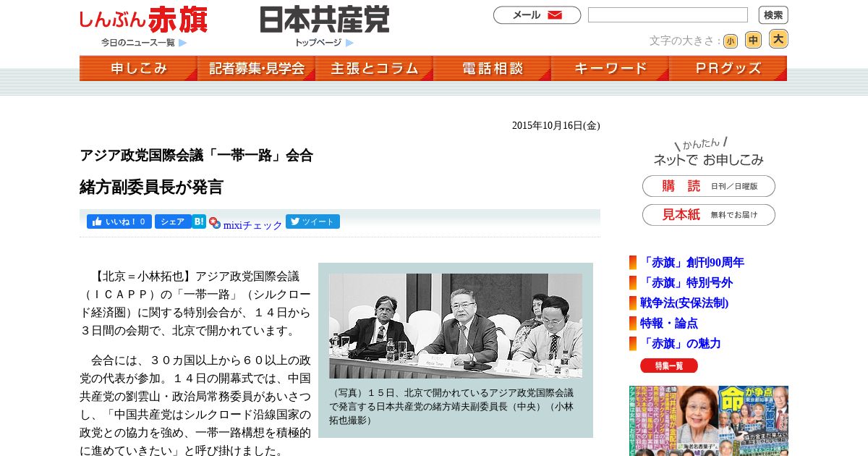Open the 「赤旗」特別号外 link
The image size is (868, 456).
tap(686, 282)
